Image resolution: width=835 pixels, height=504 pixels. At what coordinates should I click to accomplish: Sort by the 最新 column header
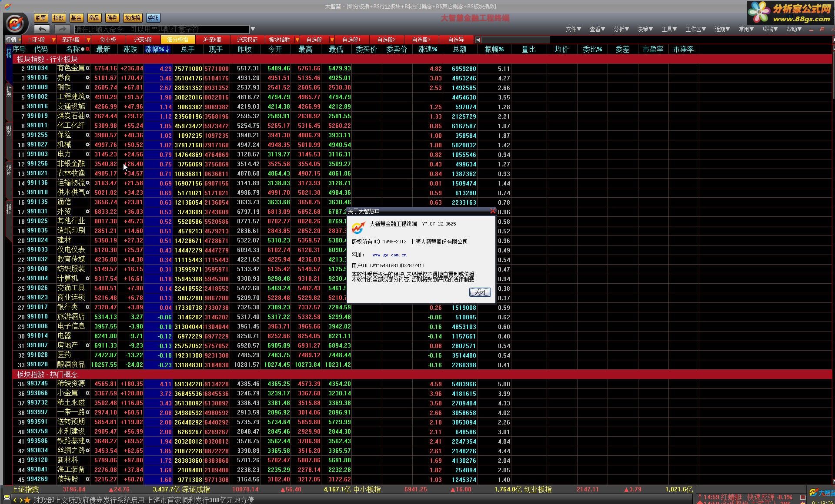[x=104, y=50]
